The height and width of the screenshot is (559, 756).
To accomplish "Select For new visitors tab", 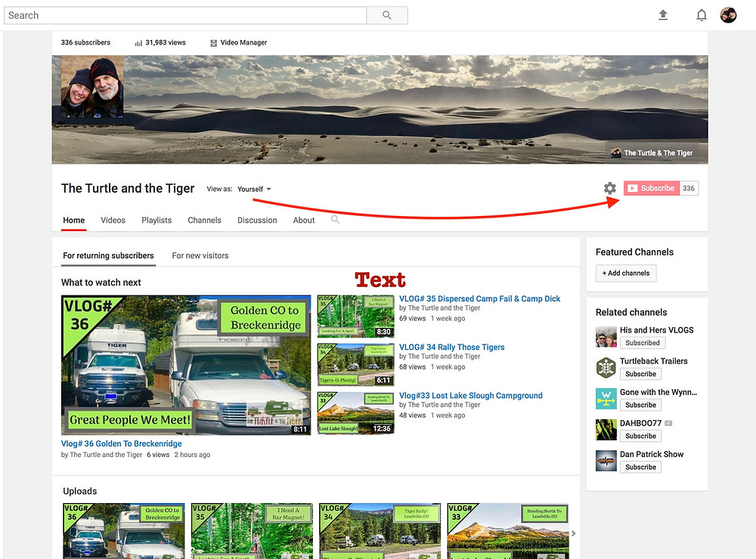I will pos(200,256).
